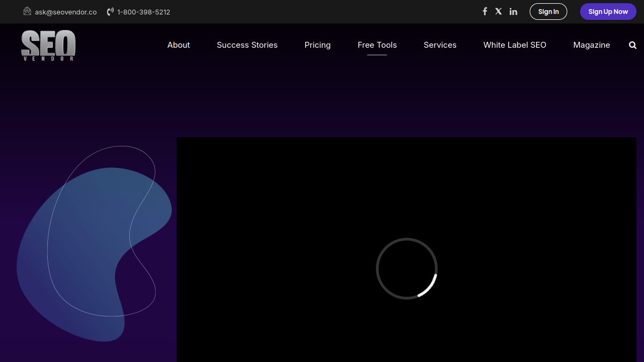The image size is (644, 362).
Task: Click the loading video panel
Action: coord(406,250)
